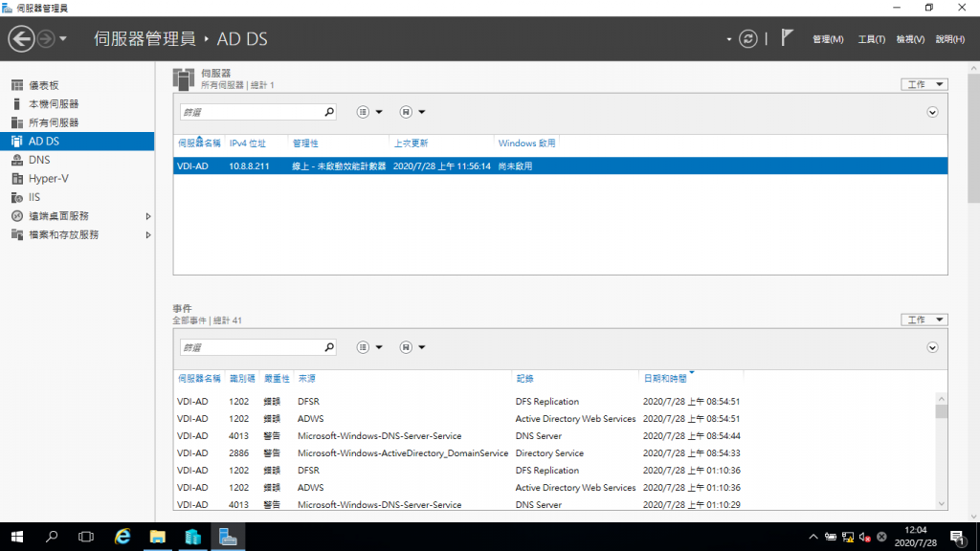
Task: Click the Server Manager taskbar icon
Action: 228,537
